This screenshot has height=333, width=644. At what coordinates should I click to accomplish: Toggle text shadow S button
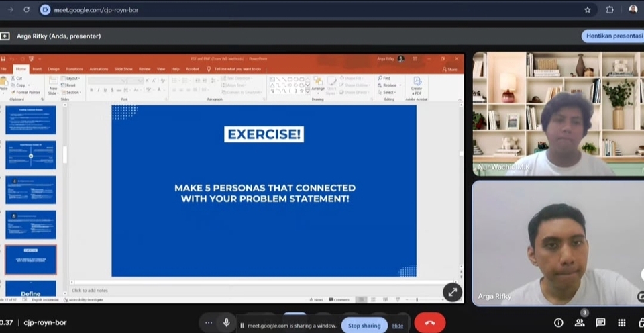pyautogui.click(x=112, y=90)
